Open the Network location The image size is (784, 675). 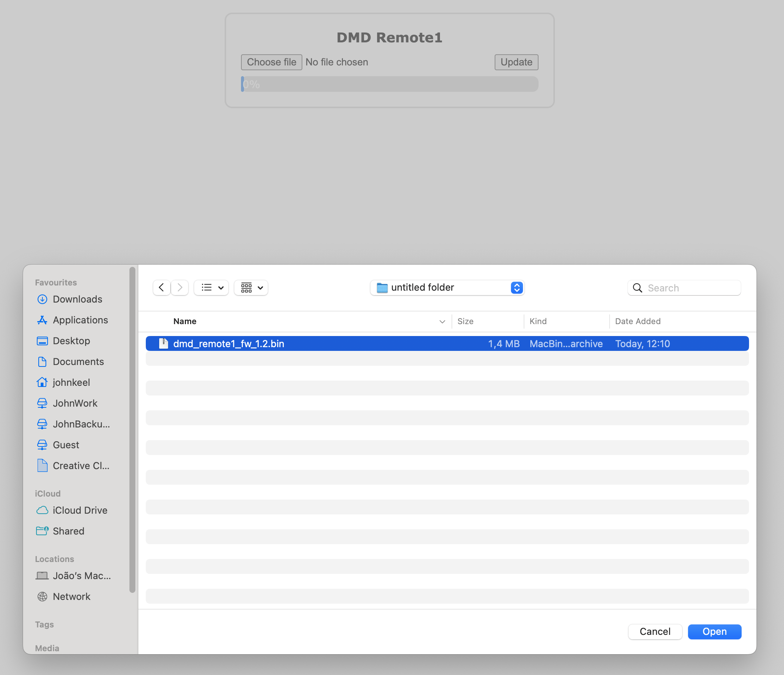tap(71, 596)
